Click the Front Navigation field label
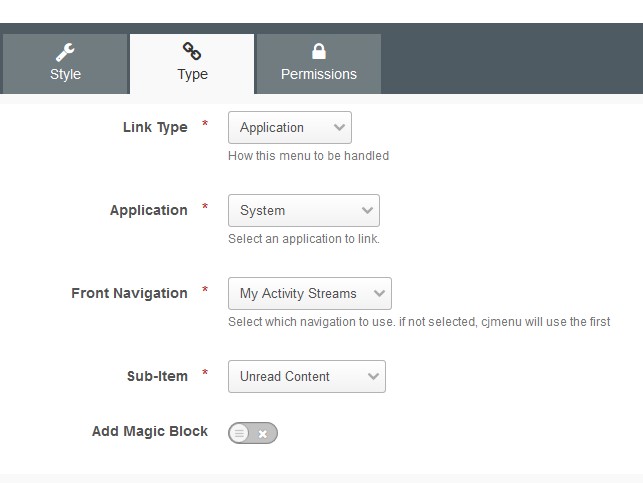Image resolution: width=643 pixels, height=483 pixels. click(x=129, y=293)
